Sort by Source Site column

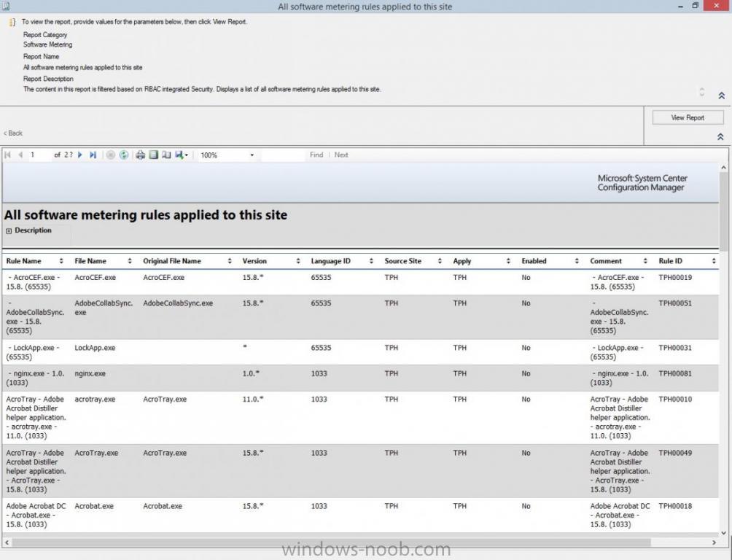pyautogui.click(x=440, y=261)
